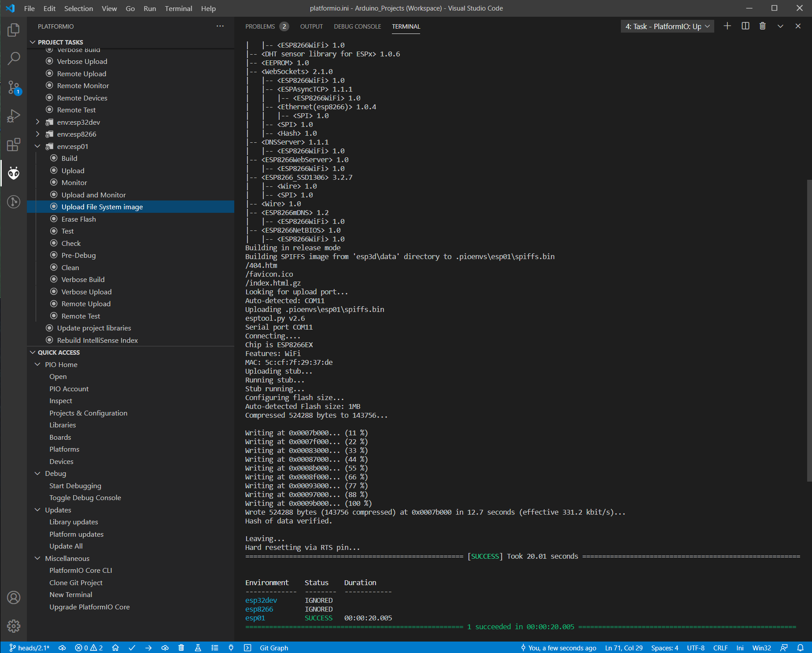Switch to the PROBLEMS tab
Screen dimensions: 812x653
point(260,26)
